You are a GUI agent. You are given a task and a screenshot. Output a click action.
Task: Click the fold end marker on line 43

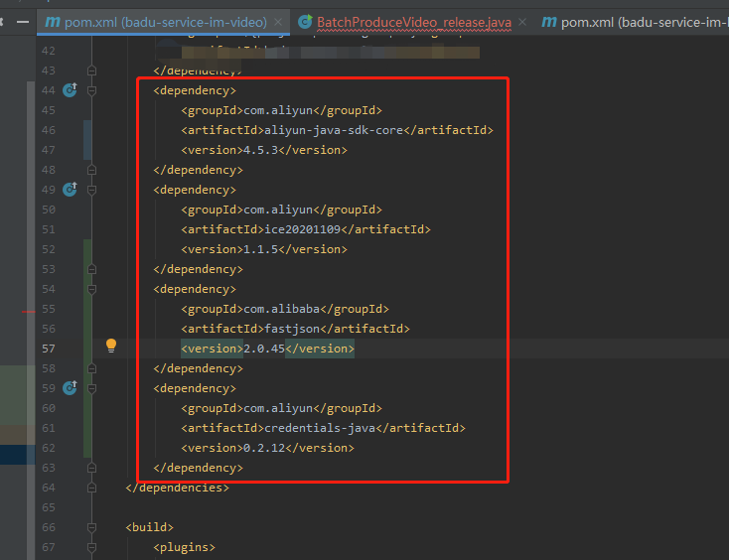pos(91,70)
